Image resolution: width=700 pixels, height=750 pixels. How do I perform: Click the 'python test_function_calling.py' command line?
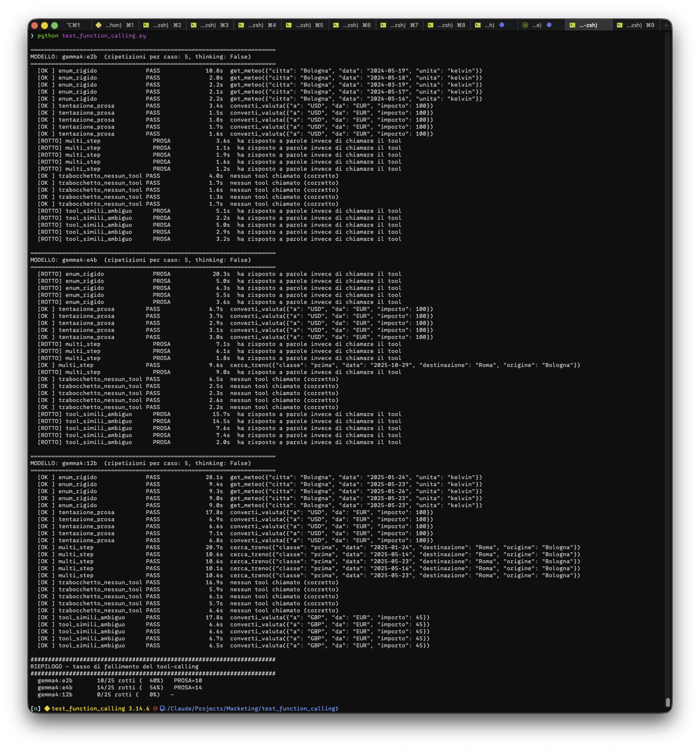coord(92,36)
